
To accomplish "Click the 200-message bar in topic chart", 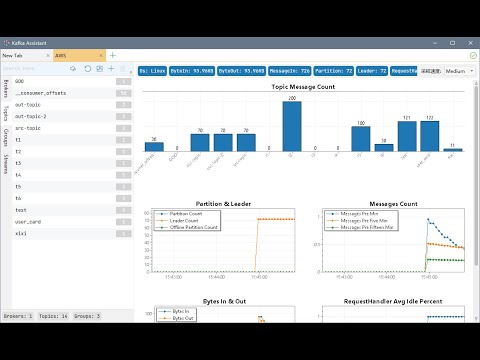I will click(x=292, y=126).
